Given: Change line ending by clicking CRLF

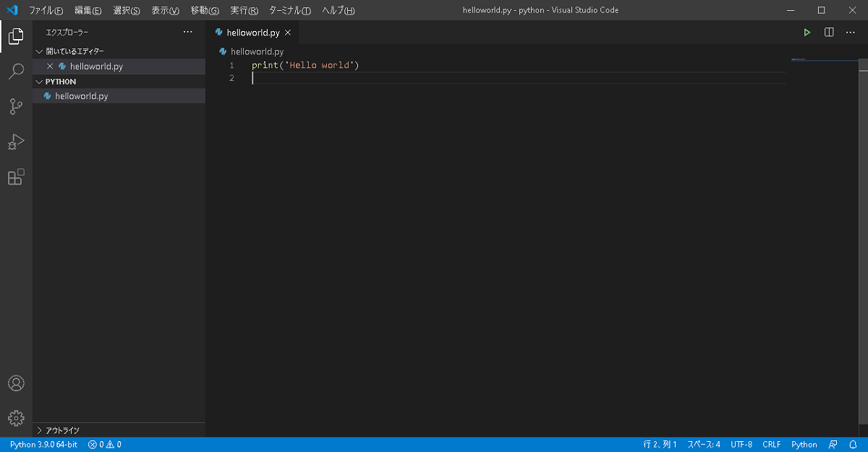Looking at the screenshot, I should 771,444.
